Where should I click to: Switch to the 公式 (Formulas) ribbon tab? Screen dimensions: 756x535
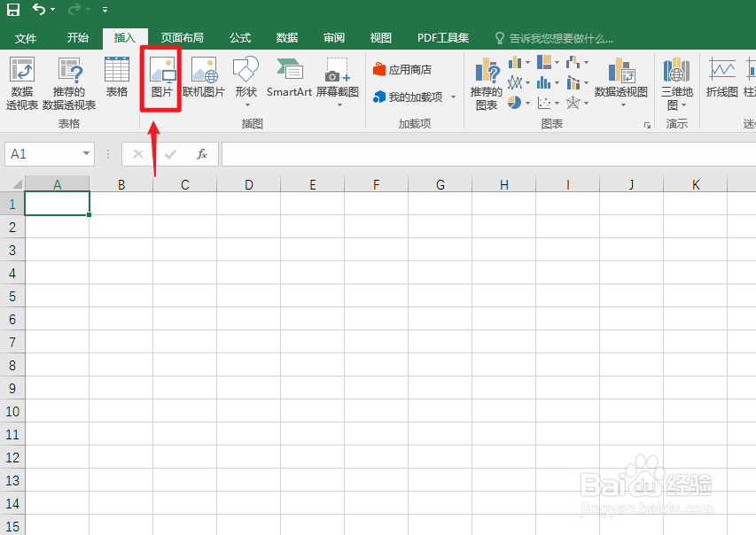pyautogui.click(x=238, y=38)
